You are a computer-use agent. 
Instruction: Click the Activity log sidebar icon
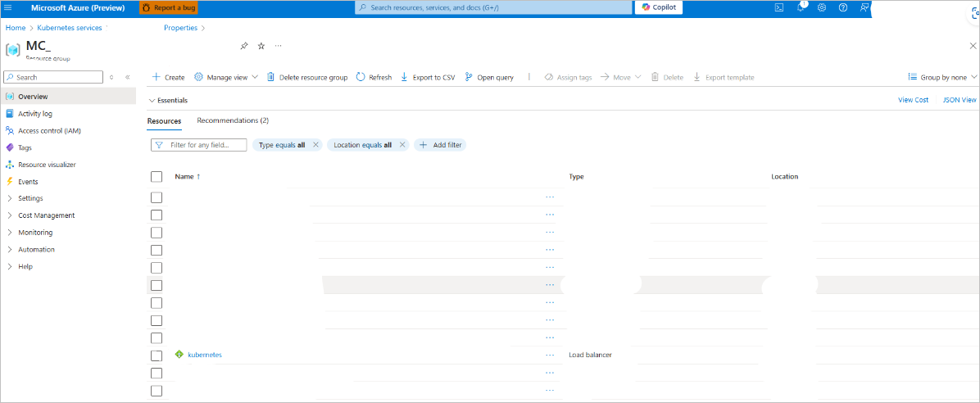(x=9, y=113)
